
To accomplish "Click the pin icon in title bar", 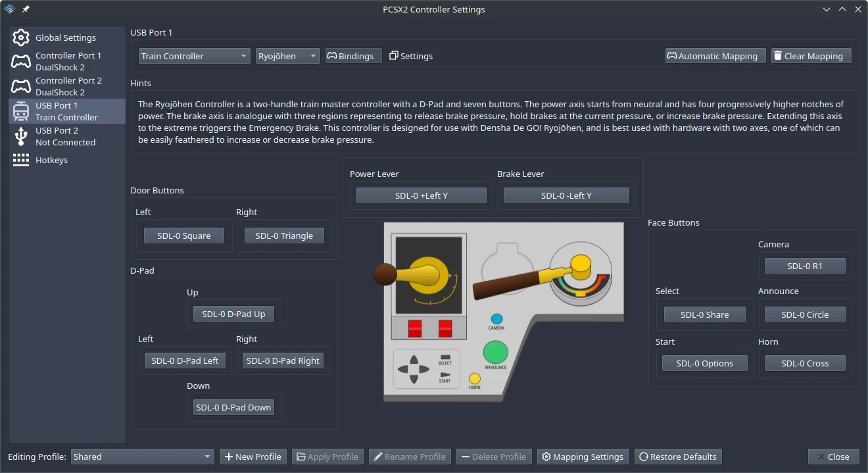I will coord(26,9).
